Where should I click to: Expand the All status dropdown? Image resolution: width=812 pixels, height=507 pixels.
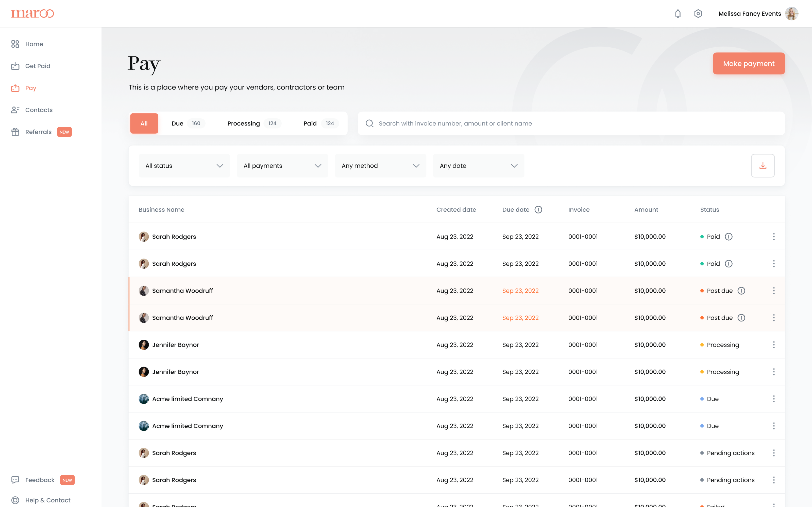[184, 166]
